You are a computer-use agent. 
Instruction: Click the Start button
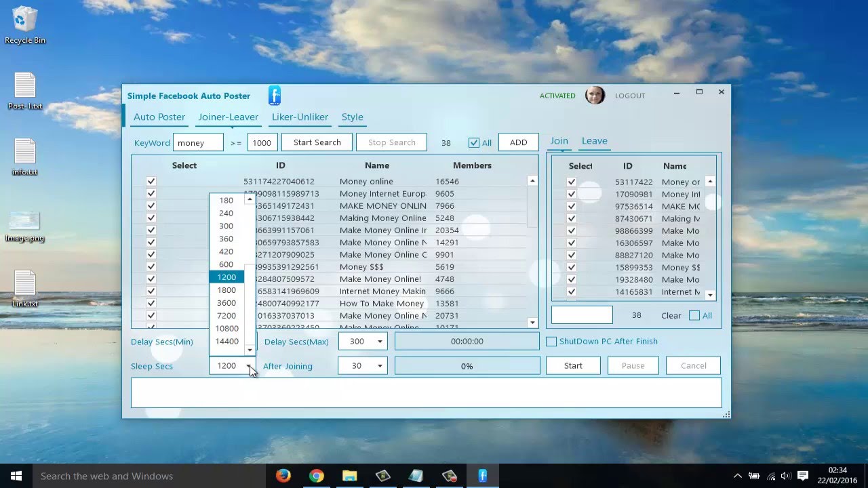click(573, 366)
